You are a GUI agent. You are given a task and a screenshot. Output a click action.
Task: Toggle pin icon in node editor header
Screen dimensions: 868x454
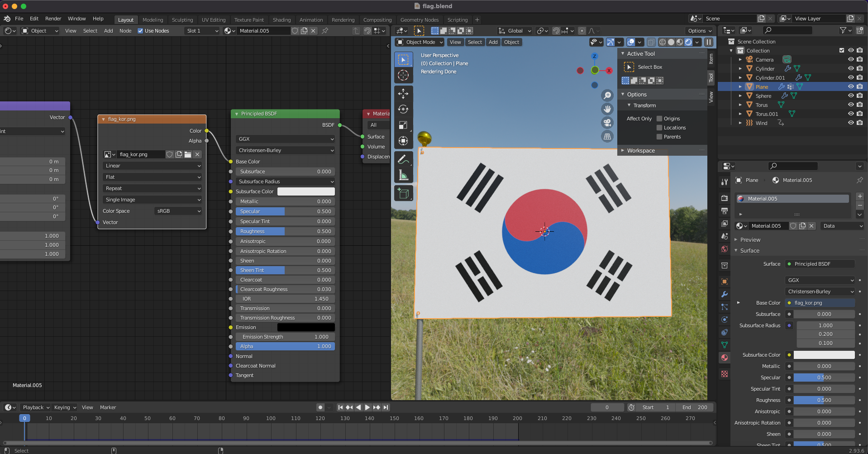click(325, 31)
